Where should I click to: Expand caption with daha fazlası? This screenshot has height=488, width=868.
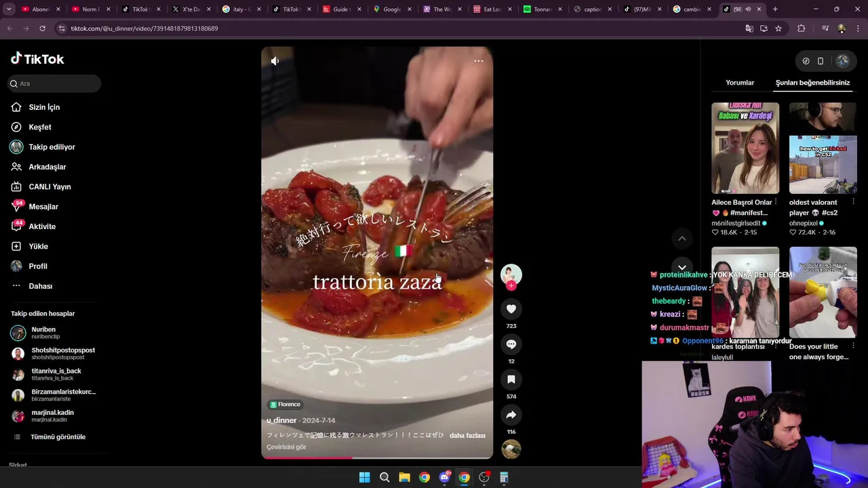[467, 435]
